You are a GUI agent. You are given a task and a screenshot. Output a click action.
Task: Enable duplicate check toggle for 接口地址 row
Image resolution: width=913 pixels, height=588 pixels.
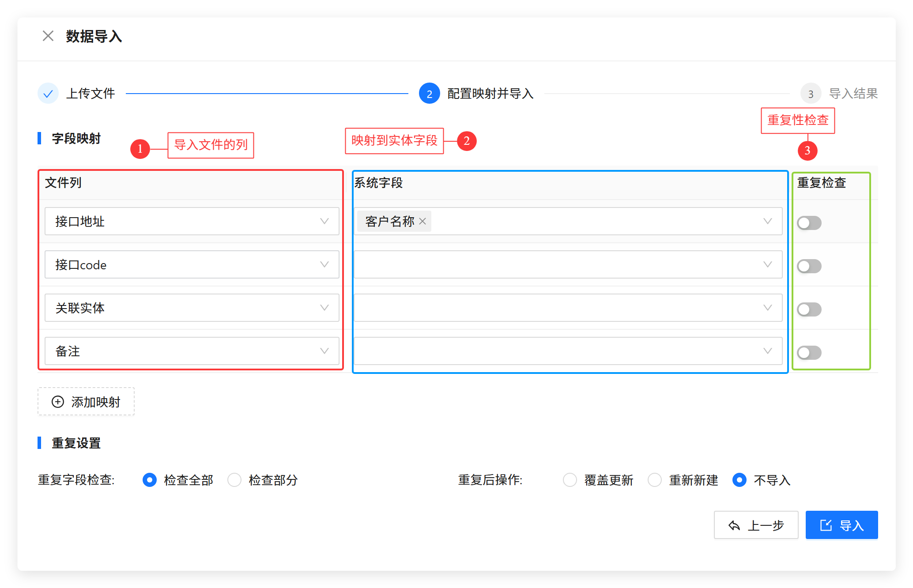click(x=809, y=223)
